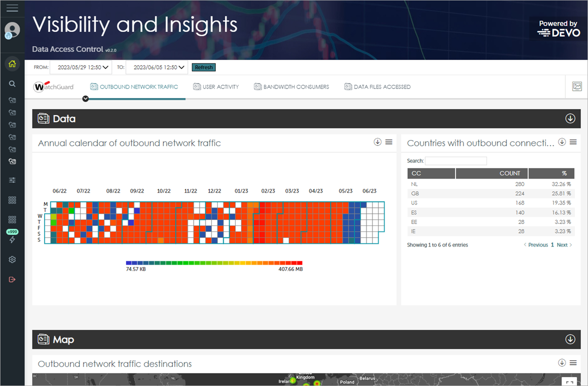The image size is (588, 386).
Task: Open the settings gear in the sidebar
Action: [x=12, y=259]
